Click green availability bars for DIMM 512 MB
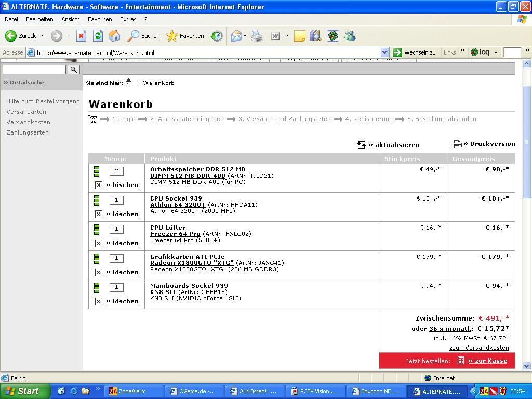Screen dimensions: 532x399 [x=97, y=171]
